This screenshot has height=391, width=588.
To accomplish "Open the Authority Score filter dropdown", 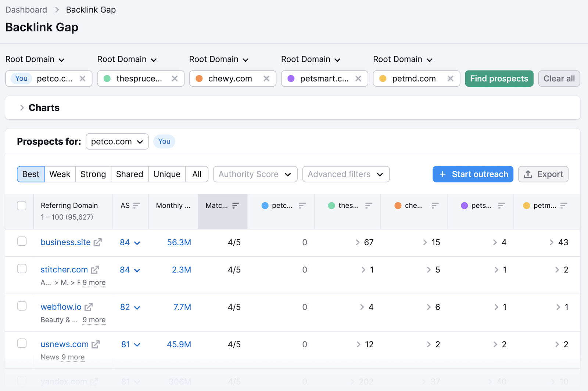I will tap(255, 174).
